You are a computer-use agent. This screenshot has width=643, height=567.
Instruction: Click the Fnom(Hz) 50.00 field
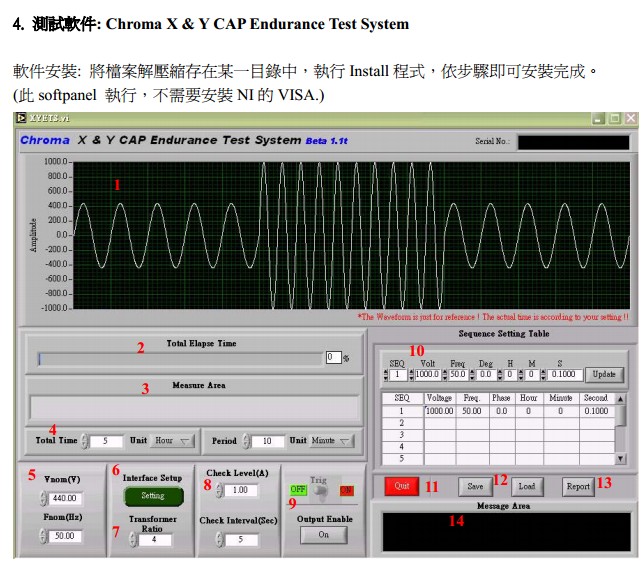(x=66, y=536)
